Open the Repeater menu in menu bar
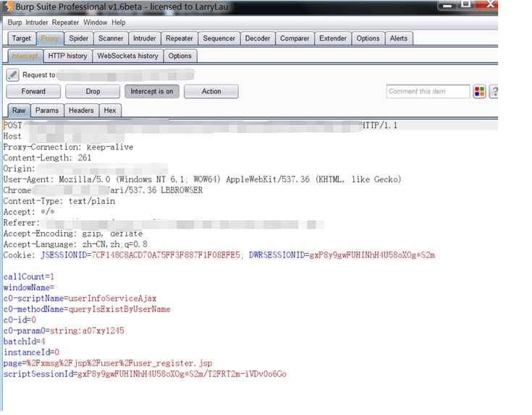 coord(65,22)
